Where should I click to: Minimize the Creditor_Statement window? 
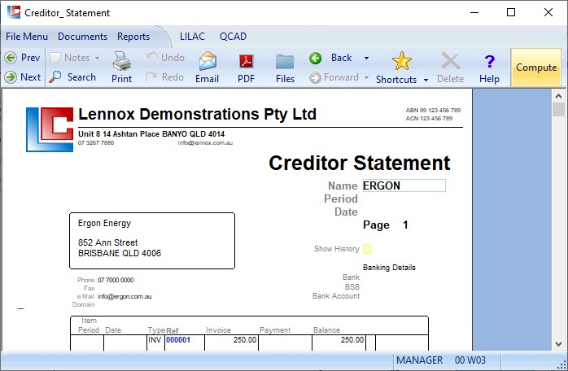[x=474, y=12]
